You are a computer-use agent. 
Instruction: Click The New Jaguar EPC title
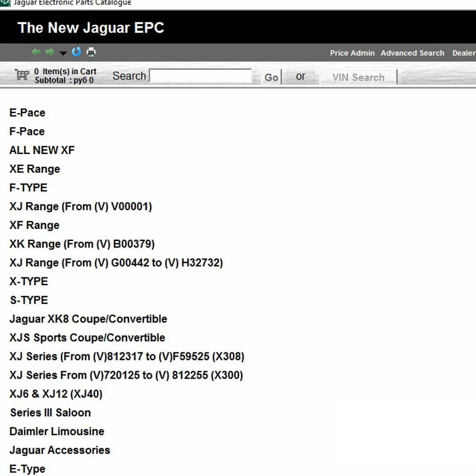(91, 28)
